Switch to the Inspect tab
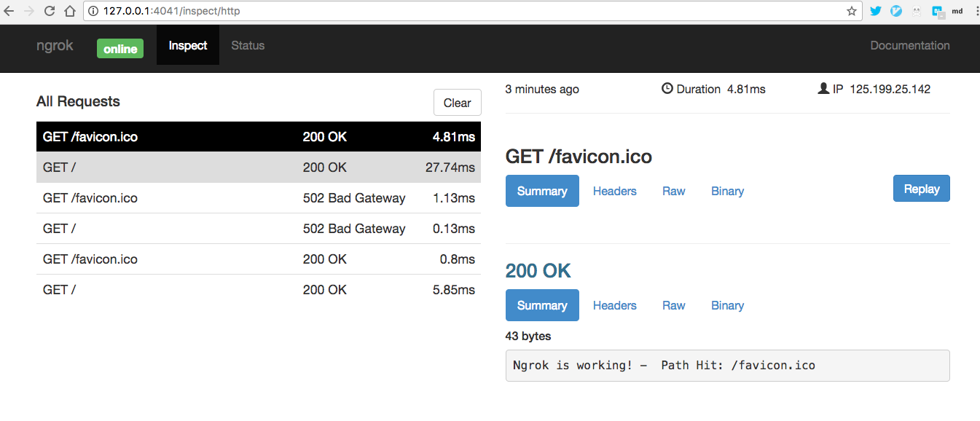980x421 pixels. tap(188, 45)
